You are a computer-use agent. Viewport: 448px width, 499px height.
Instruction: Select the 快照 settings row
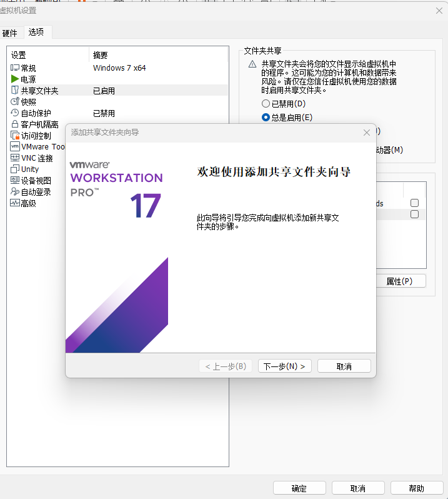pyautogui.click(x=117, y=102)
